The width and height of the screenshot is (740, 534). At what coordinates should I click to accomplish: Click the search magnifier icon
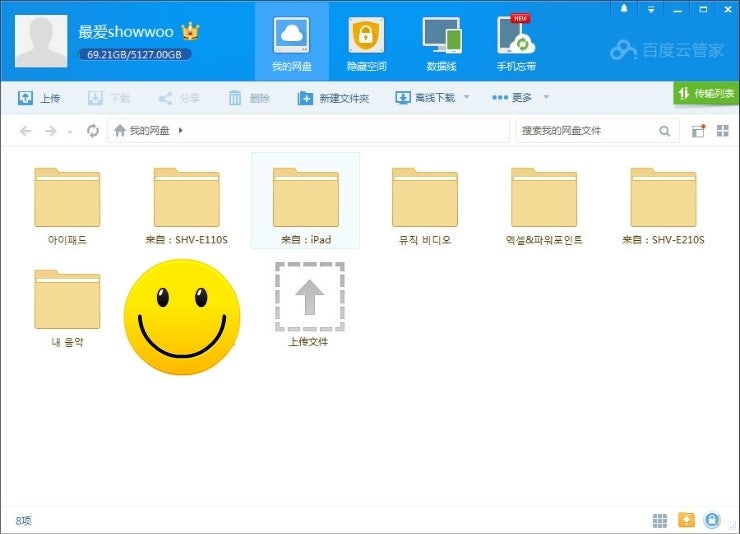664,131
